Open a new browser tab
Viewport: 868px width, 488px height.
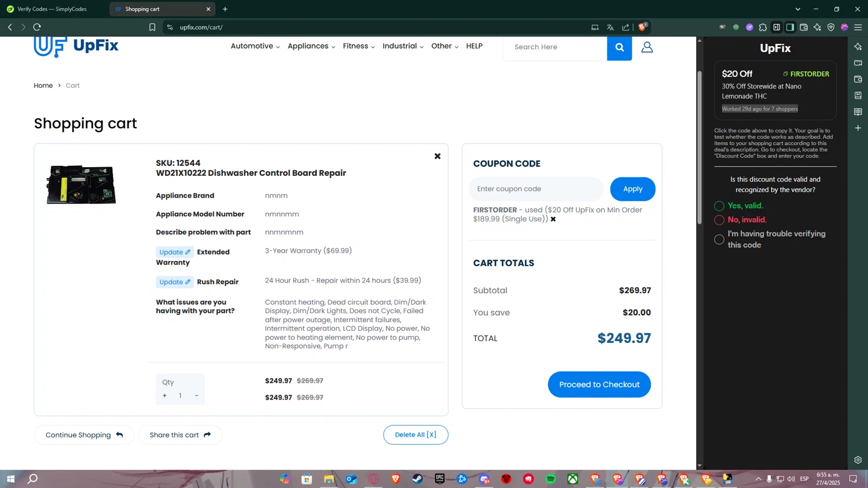point(225,9)
